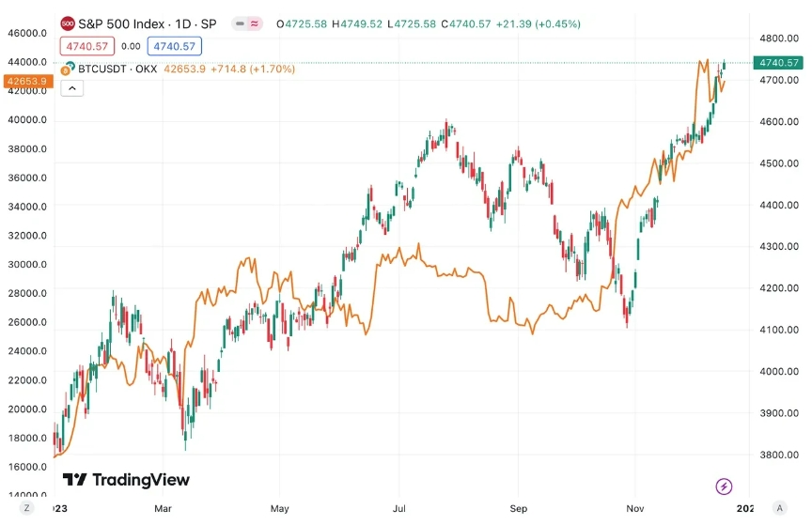Open the S&P 500 Index symbol title

[x=147, y=23]
